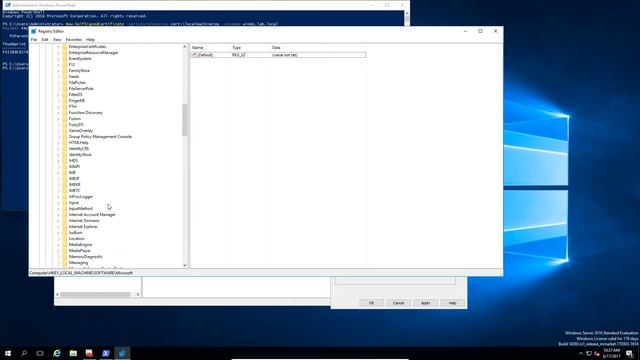Viewport: 640px width, 360px height.
Task: Click the Feeds key folder icon
Action: 64,77
